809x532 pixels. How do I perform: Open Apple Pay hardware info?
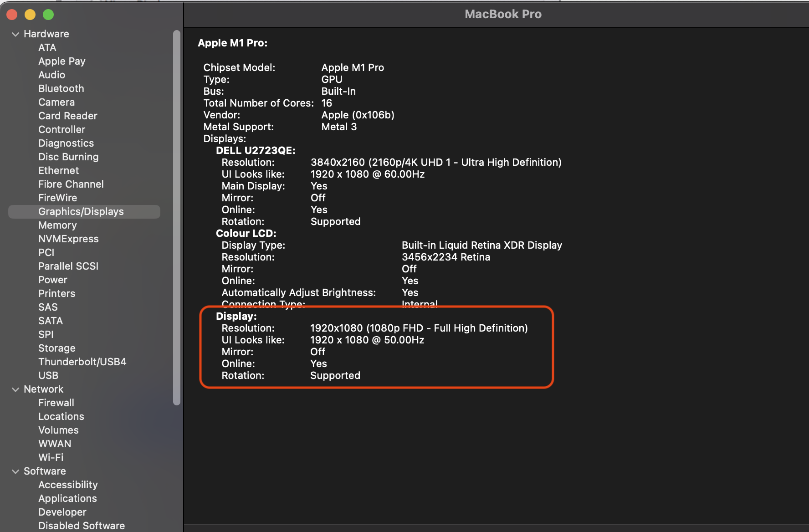tap(62, 61)
